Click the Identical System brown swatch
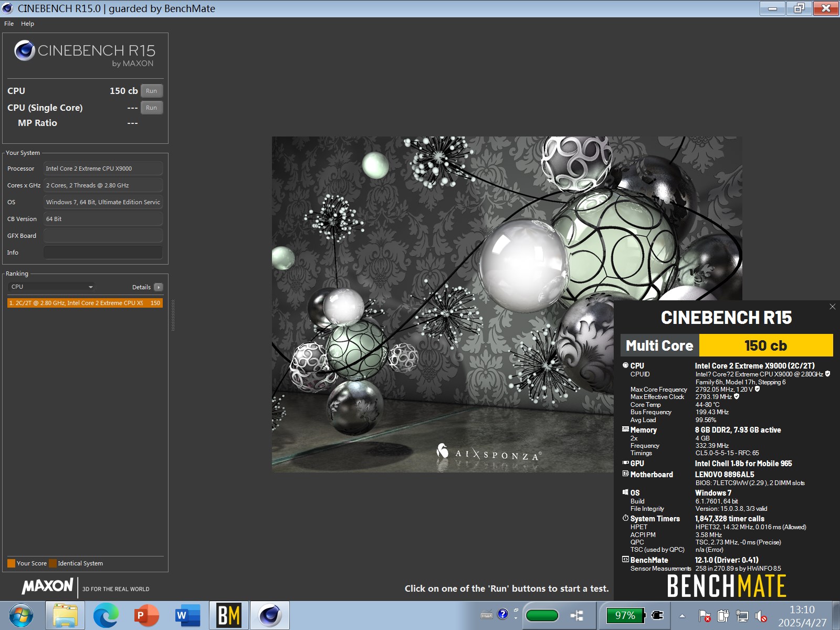The width and height of the screenshot is (840, 630). click(x=52, y=563)
